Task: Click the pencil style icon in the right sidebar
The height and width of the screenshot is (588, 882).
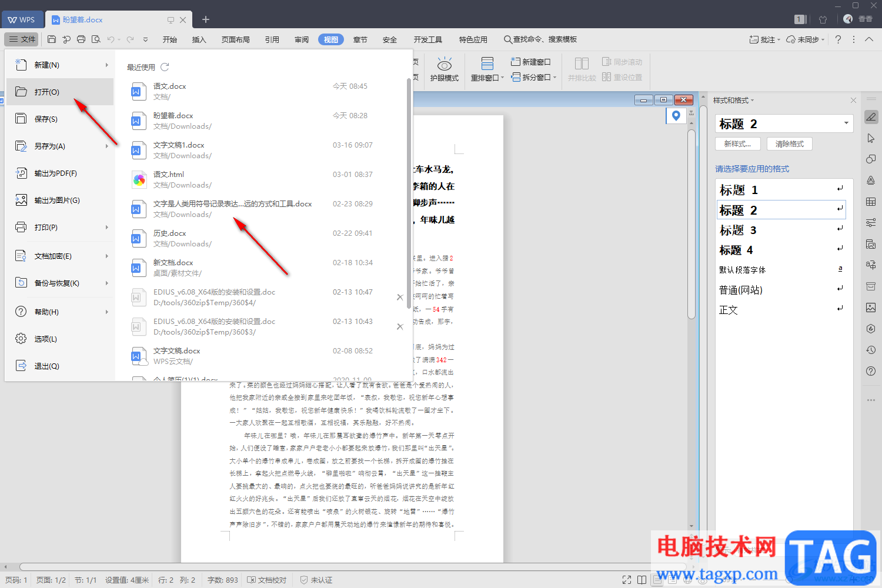Action: 871,117
